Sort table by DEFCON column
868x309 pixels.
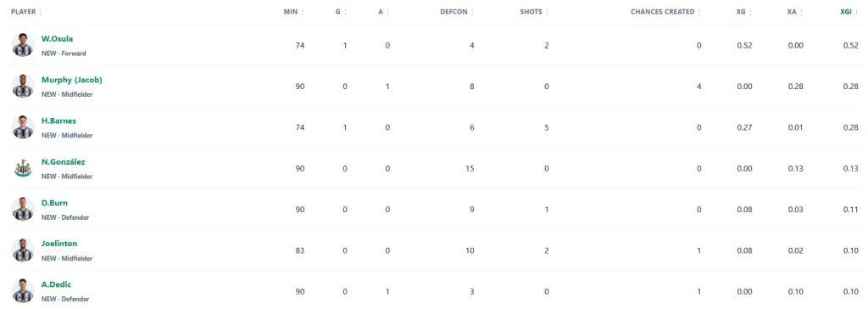pyautogui.click(x=457, y=12)
